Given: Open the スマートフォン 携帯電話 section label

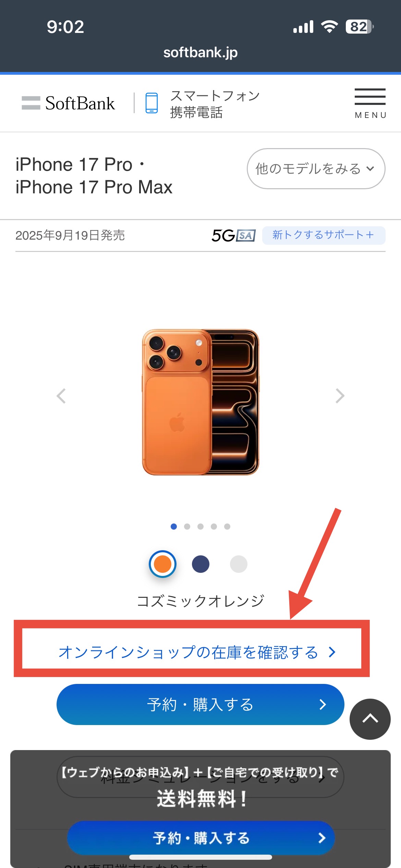Looking at the screenshot, I should [215, 104].
